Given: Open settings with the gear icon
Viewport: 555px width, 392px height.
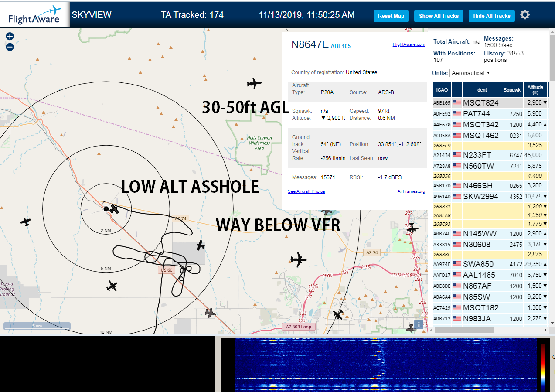Looking at the screenshot, I should tap(525, 15).
